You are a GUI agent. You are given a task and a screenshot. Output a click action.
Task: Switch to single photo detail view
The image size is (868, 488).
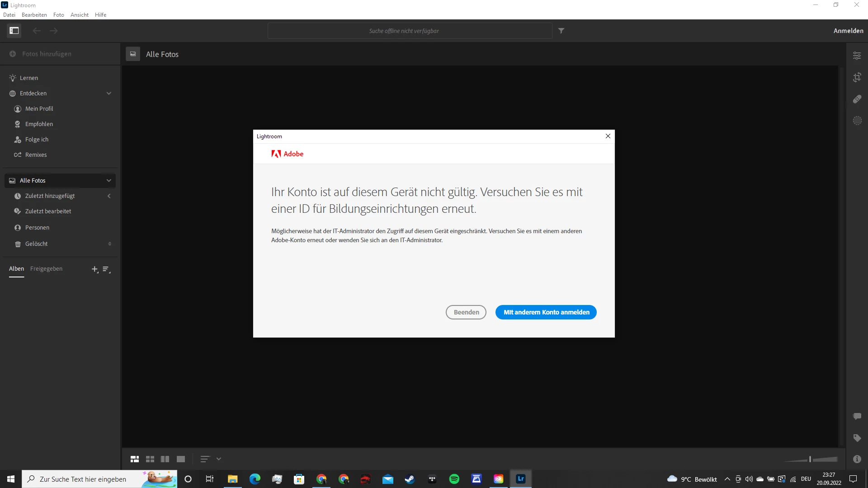point(181,459)
